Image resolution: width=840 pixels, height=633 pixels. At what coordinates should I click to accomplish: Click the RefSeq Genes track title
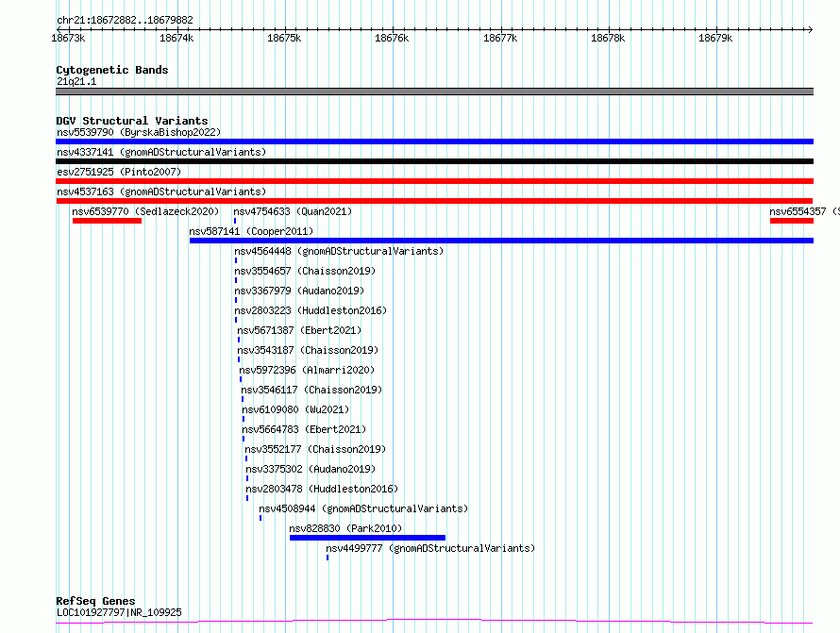95,601
